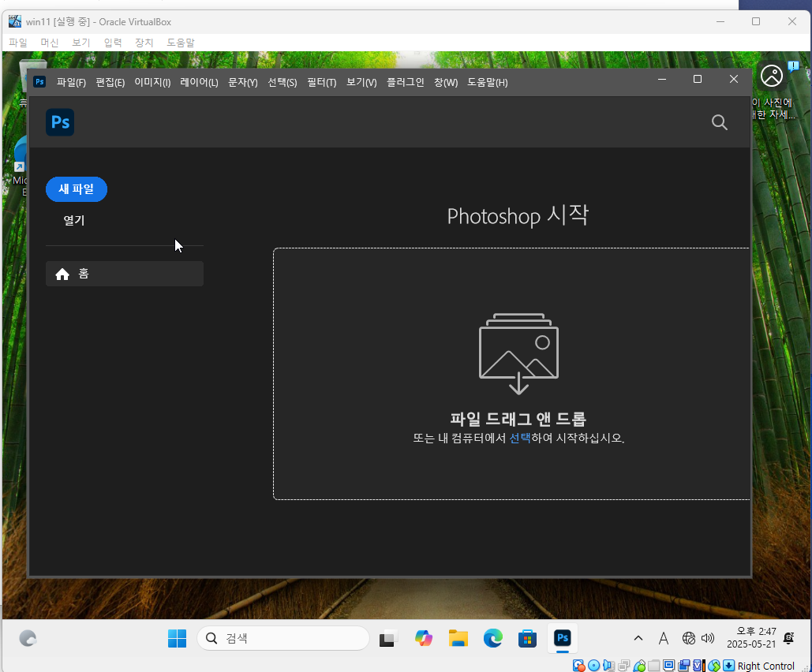Open the 레이어(L) menu
812x672 pixels.
[199, 82]
